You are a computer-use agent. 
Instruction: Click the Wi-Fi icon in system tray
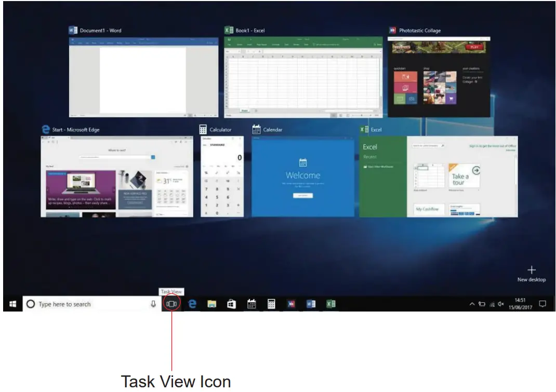tap(492, 304)
